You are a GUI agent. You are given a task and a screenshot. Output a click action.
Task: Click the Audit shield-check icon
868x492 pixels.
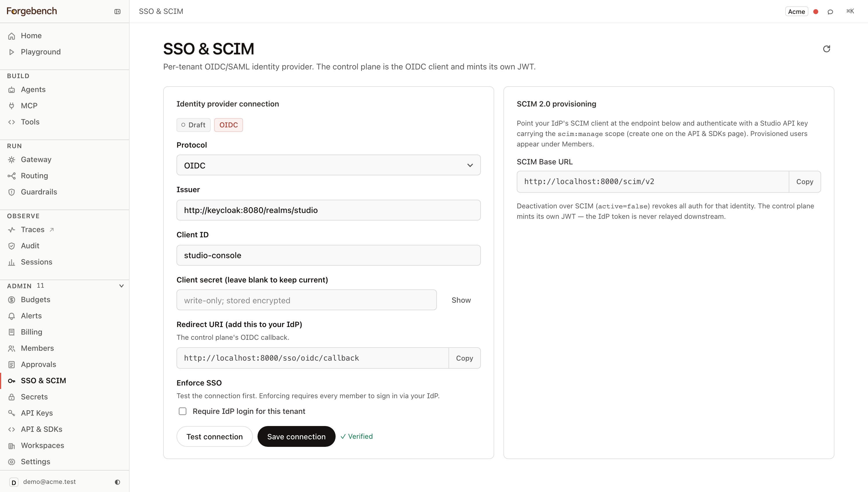click(12, 246)
